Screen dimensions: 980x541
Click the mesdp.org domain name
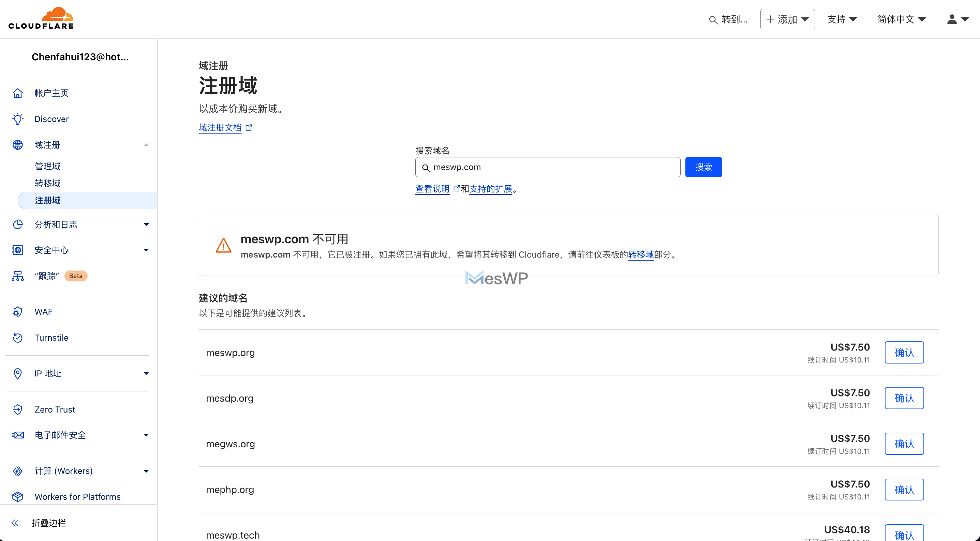click(x=229, y=398)
